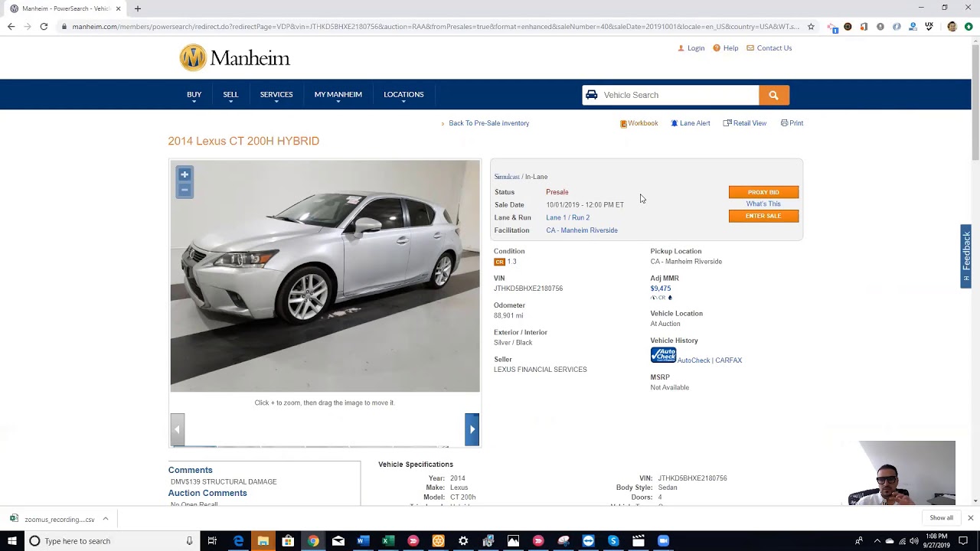Click Show all downloads

point(941,518)
